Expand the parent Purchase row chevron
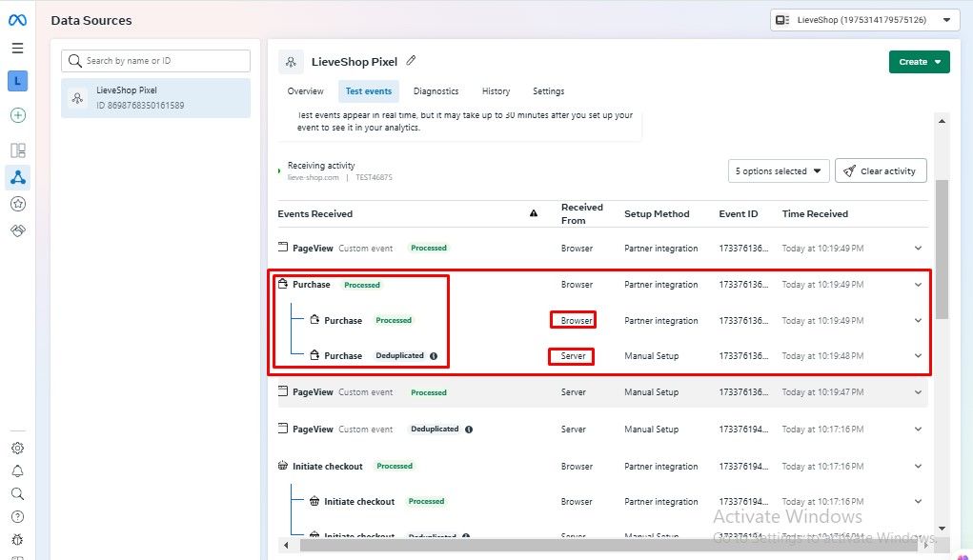The height and width of the screenshot is (560, 973). click(919, 285)
